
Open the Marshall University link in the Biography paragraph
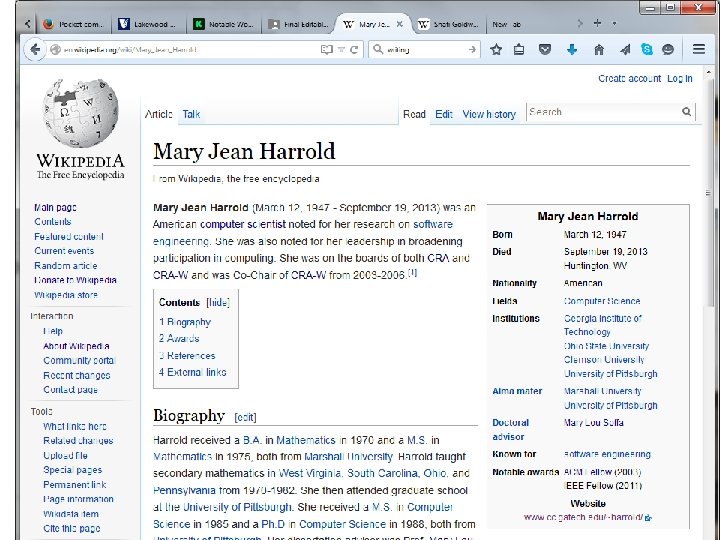349,457
